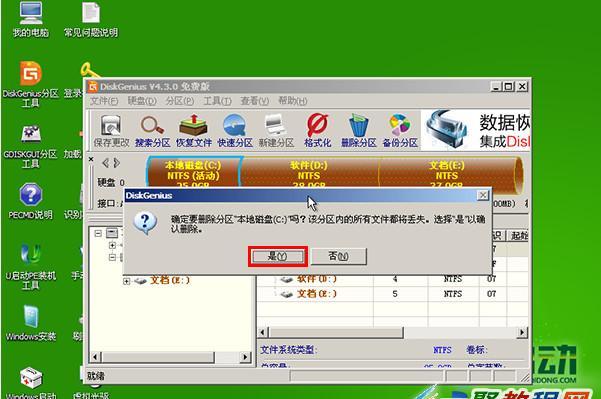Click the 保存更改 toolbar icon
Viewport: 601px width, 399px height.
coord(112,131)
